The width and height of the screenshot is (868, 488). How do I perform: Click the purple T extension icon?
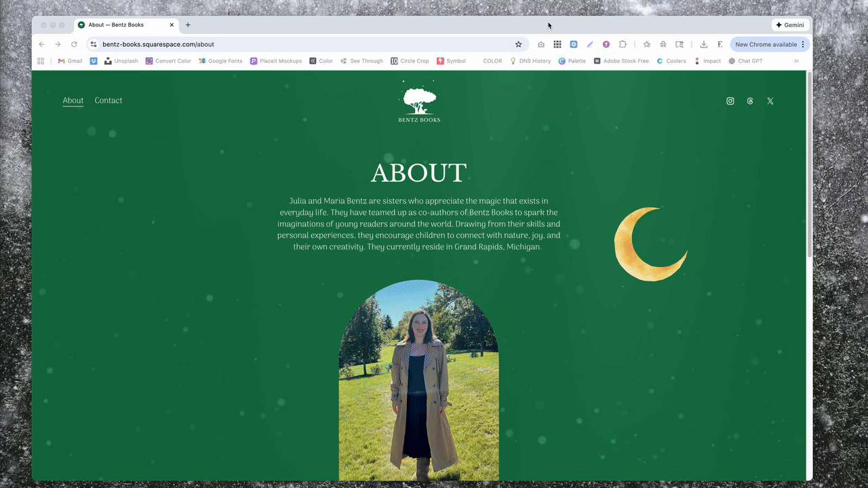click(x=606, y=44)
